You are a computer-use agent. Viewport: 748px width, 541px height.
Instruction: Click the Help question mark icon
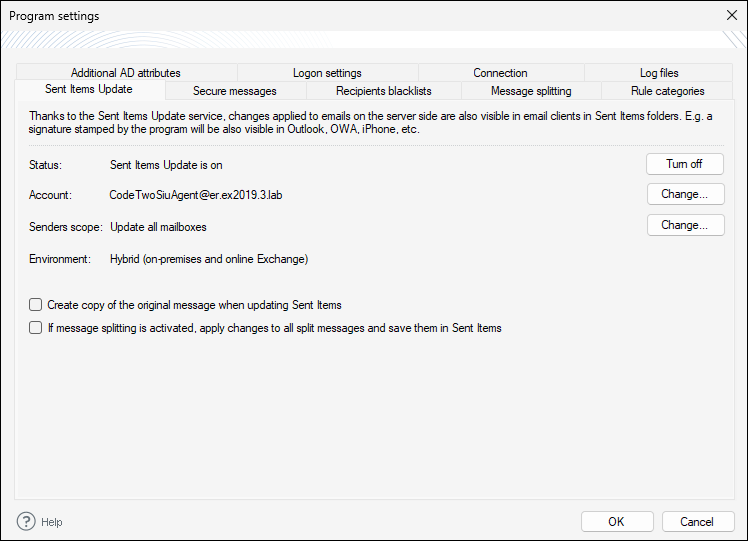[x=26, y=521]
